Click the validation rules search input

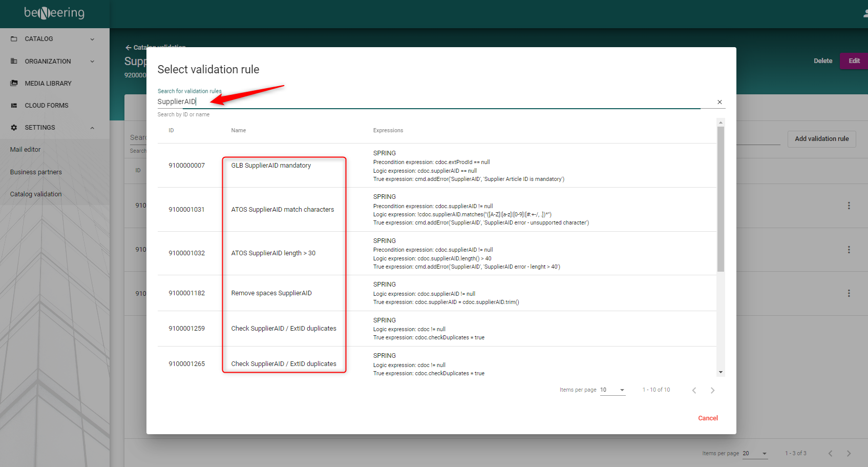(x=428, y=101)
